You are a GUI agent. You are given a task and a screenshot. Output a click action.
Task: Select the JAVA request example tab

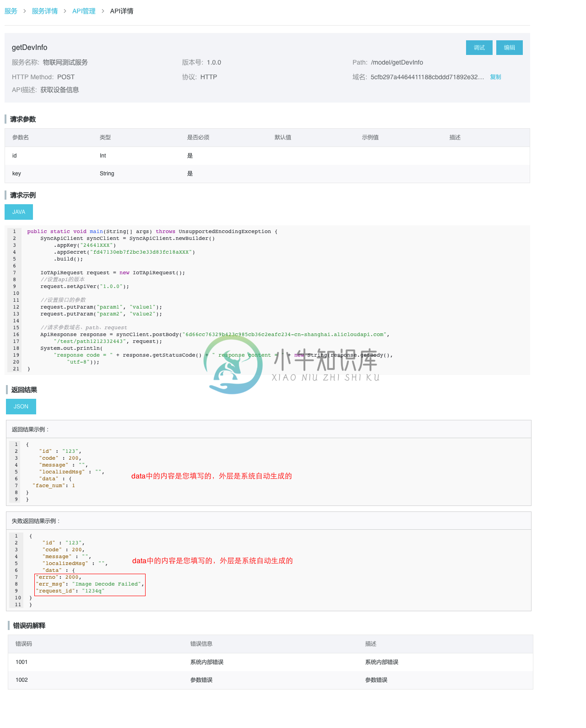pyautogui.click(x=19, y=212)
